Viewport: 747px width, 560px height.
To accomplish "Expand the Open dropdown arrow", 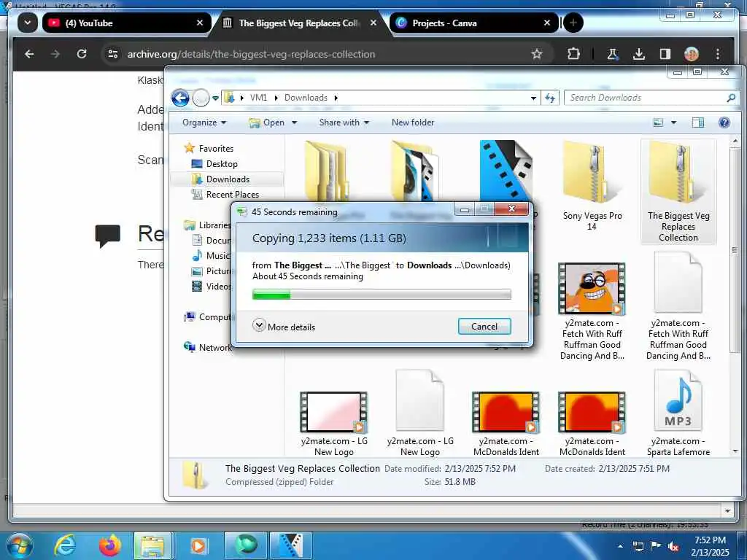I will (x=295, y=122).
